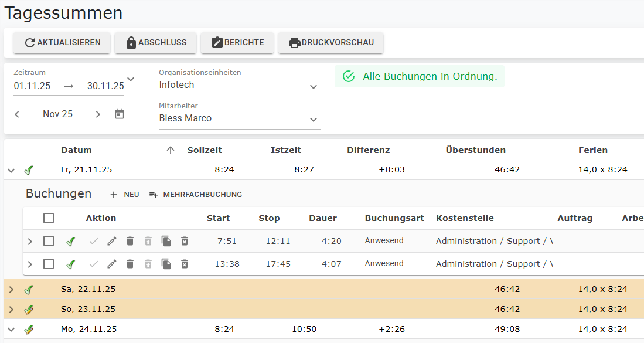The height and width of the screenshot is (343, 644).
Task: Click the Datum column header
Action: tap(76, 150)
